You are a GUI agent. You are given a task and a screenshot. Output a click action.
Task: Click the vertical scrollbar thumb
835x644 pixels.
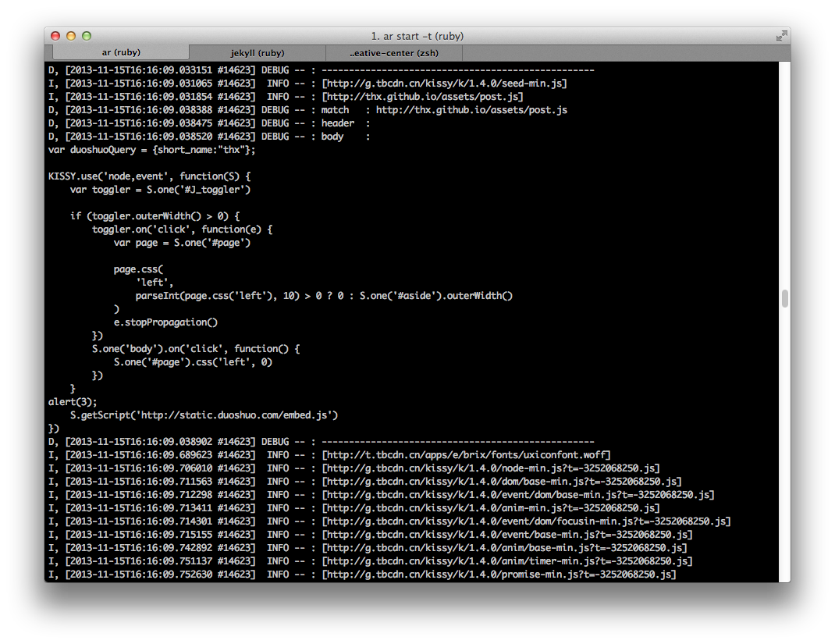pos(784,298)
